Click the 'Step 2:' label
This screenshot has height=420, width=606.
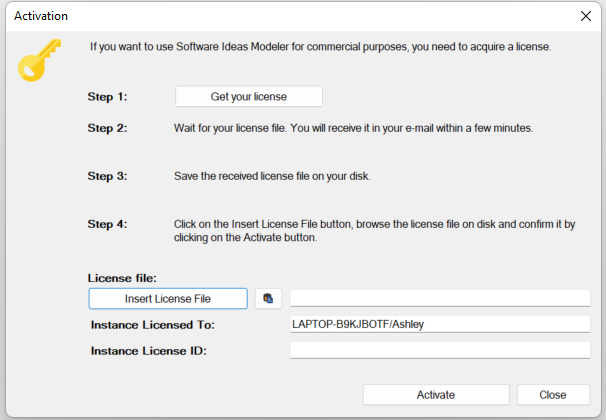[107, 128]
